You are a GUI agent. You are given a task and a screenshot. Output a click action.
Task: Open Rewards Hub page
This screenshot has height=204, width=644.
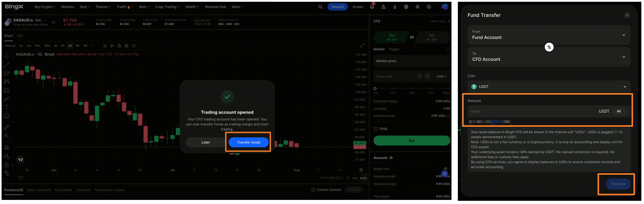click(x=216, y=7)
